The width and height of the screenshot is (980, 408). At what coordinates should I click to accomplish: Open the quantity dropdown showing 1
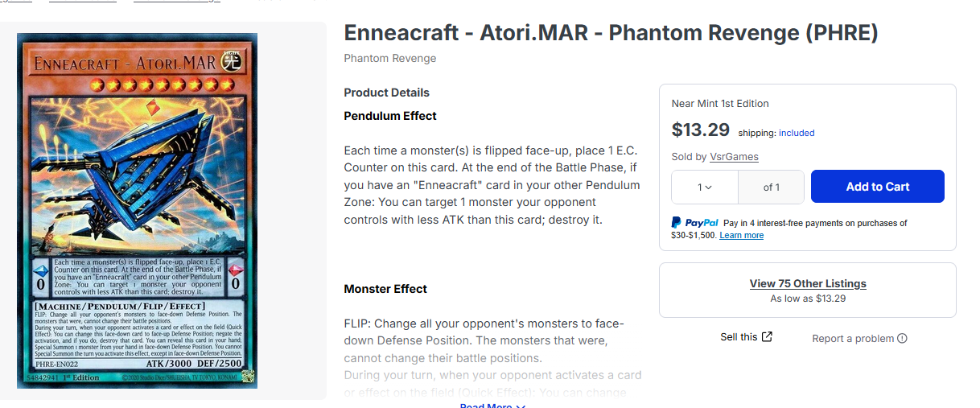tap(705, 187)
